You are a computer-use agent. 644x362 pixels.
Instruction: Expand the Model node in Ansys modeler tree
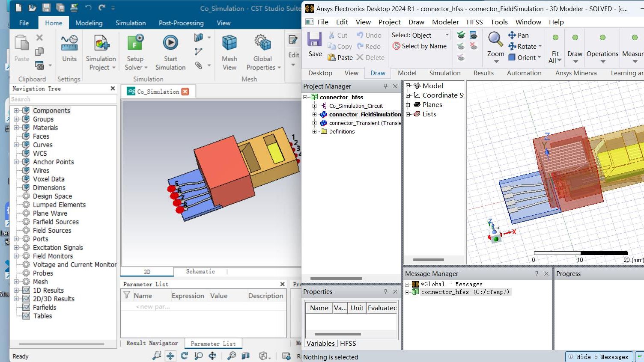pyautogui.click(x=408, y=86)
